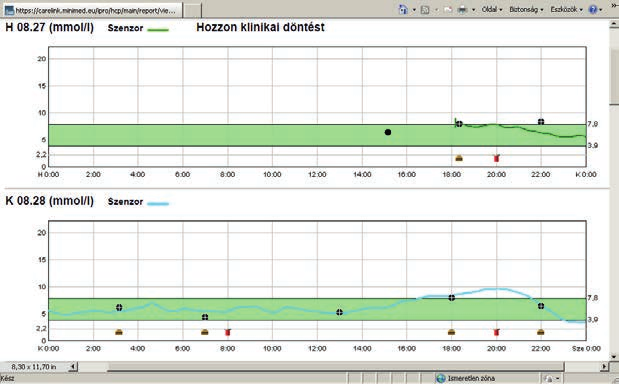Click the meal icon at 7:00 on K 08.28 chart

[x=204, y=332]
